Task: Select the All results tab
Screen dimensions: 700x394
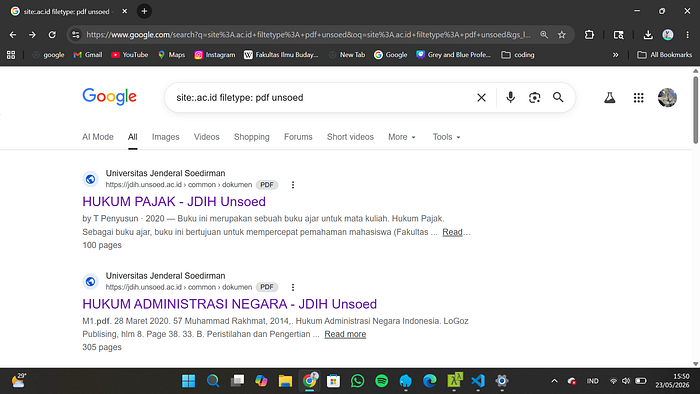Action: pyautogui.click(x=133, y=137)
